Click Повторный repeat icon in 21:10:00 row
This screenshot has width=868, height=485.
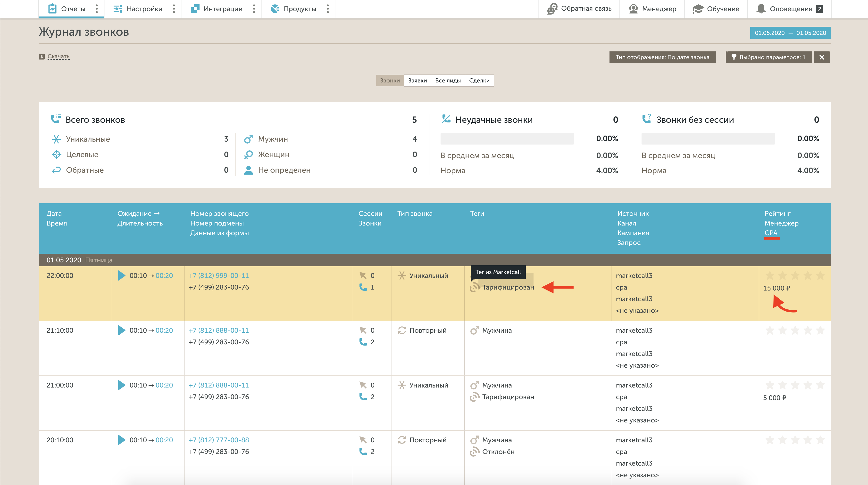tap(402, 330)
